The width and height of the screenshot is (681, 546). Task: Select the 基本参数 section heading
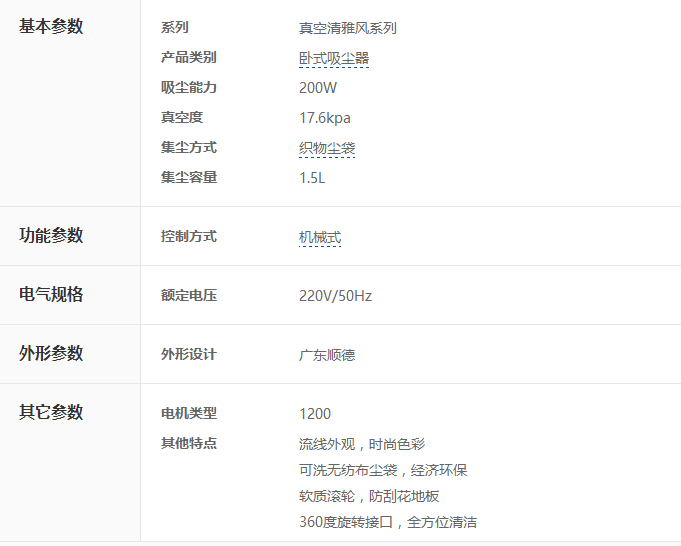pos(52,27)
